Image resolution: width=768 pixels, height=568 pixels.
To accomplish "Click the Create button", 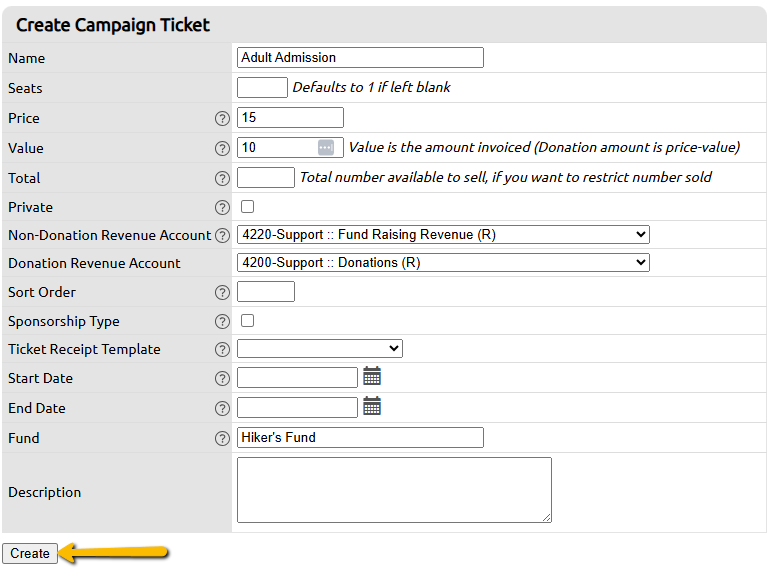I will click(30, 553).
